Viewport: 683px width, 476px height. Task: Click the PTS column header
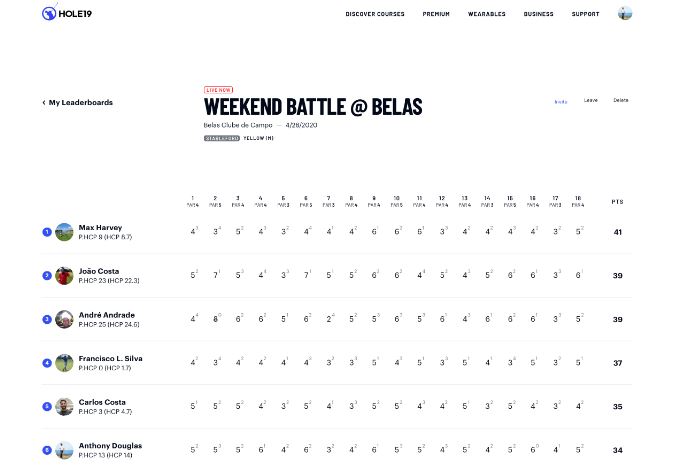point(618,202)
